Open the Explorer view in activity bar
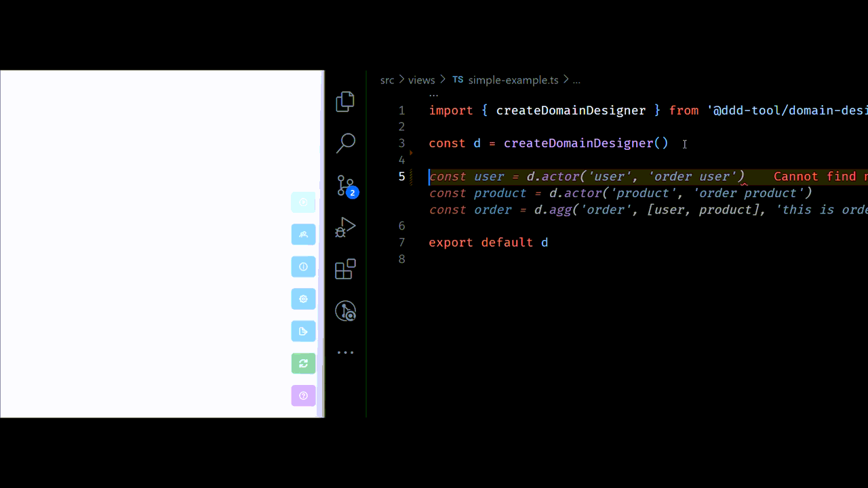The height and width of the screenshot is (488, 868). click(x=345, y=102)
